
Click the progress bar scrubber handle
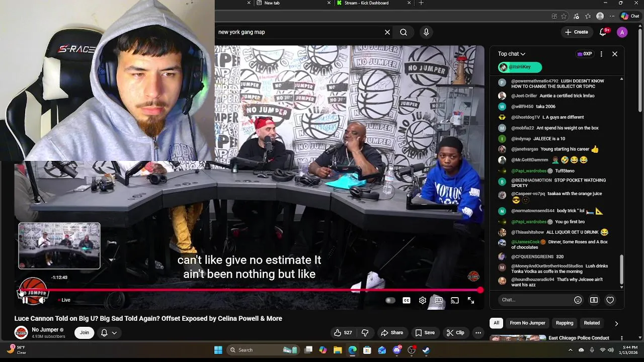pyautogui.click(x=480, y=290)
